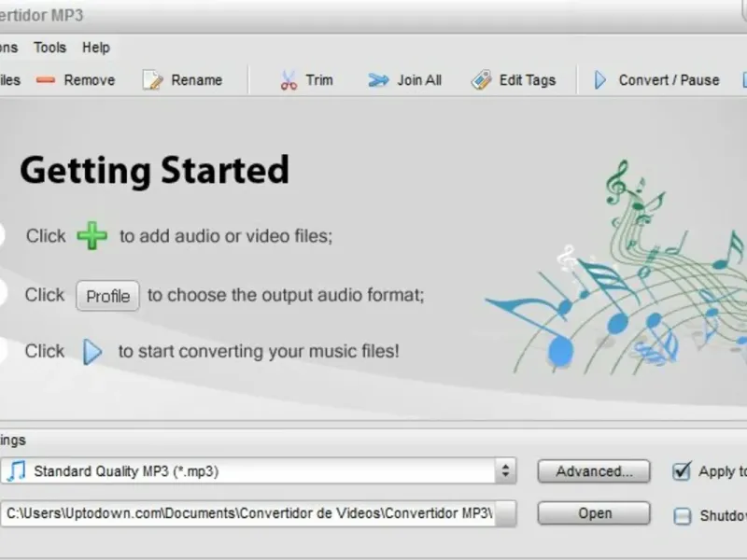Screen dimensions: 747x560
Task: Click the Getting Started heading
Action: pos(155,171)
